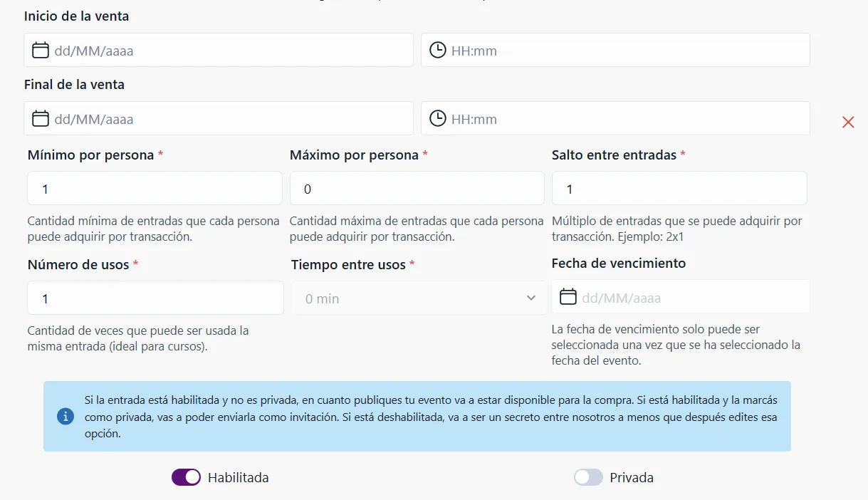Click the Habilitada toggle label
868x500 pixels.
pyautogui.click(x=240, y=477)
